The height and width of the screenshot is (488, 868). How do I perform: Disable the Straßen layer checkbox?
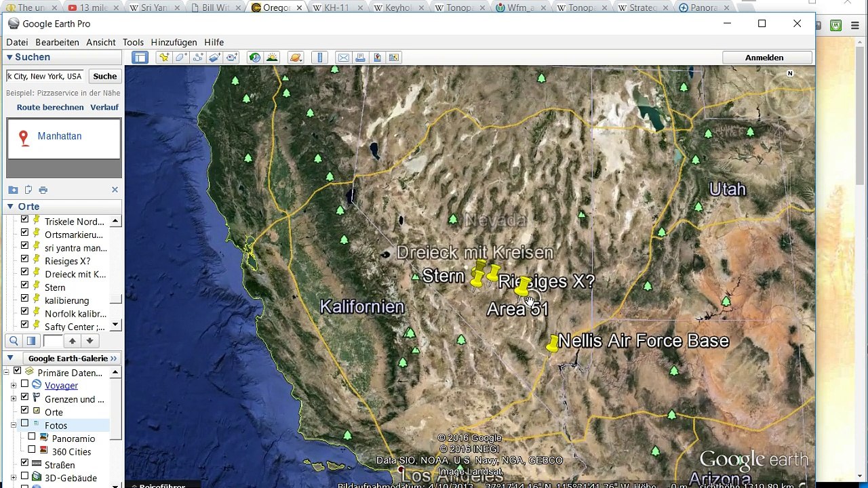coord(25,464)
